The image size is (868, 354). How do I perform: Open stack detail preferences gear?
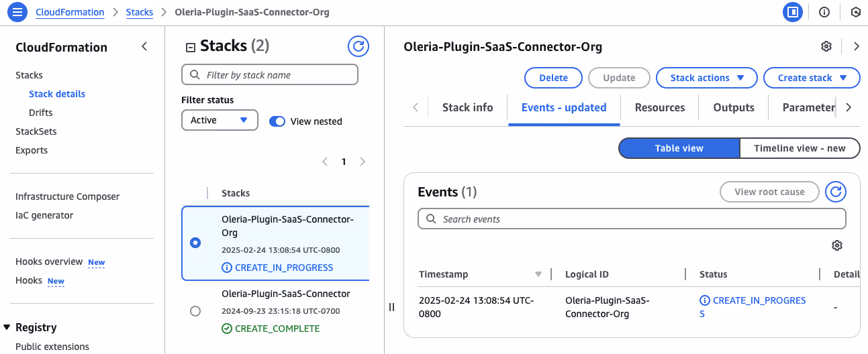click(826, 46)
